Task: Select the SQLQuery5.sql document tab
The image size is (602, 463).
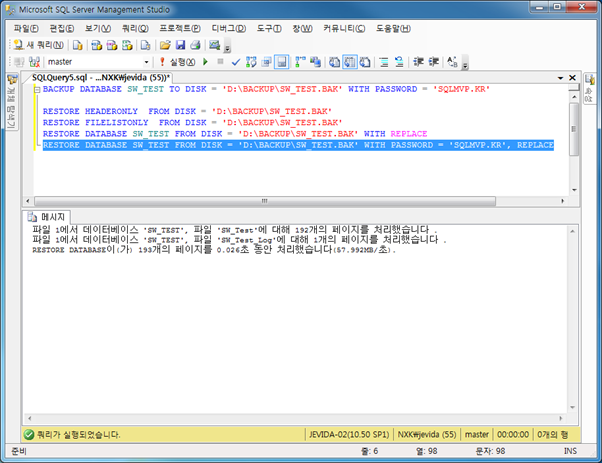Action: point(101,78)
